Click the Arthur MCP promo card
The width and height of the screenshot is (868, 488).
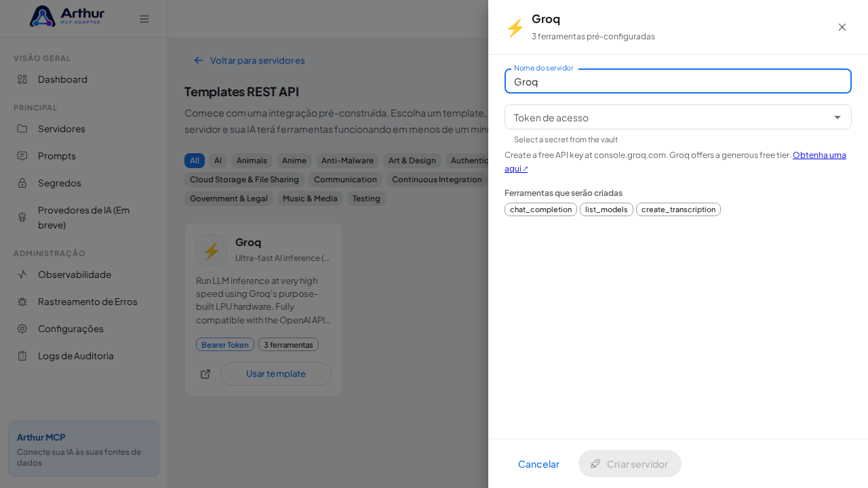(x=83, y=449)
